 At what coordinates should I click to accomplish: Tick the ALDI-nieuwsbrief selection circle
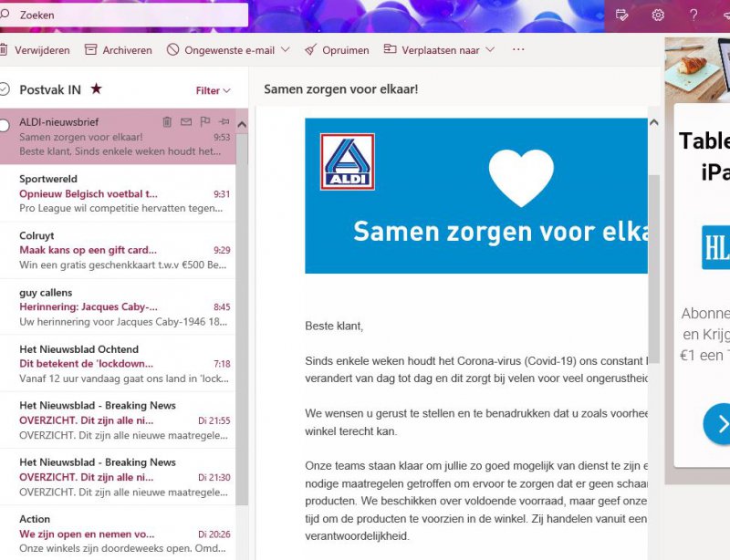(5, 125)
